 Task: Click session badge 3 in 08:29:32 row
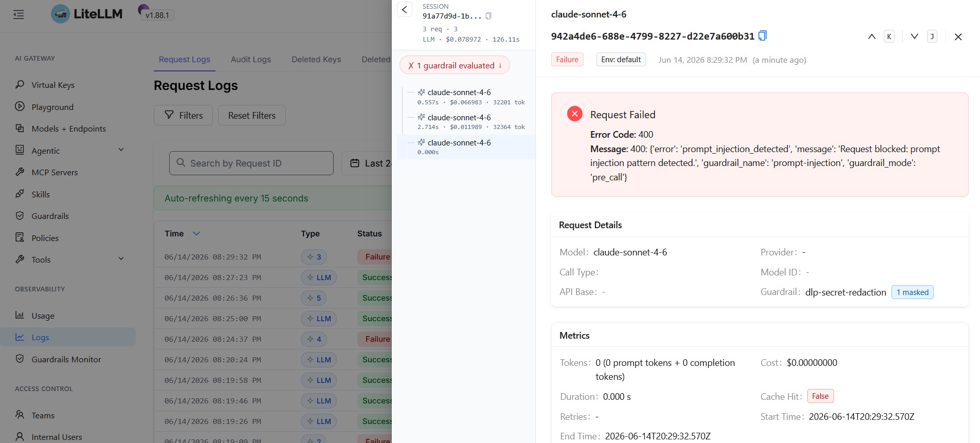(x=314, y=257)
